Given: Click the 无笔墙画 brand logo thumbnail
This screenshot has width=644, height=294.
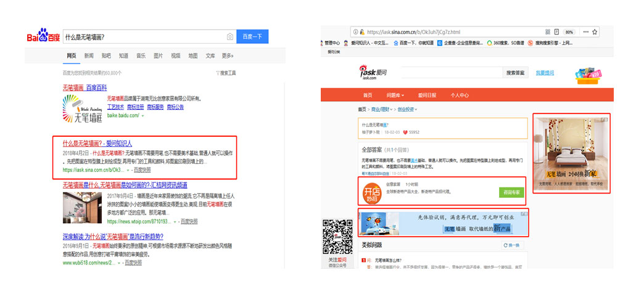Looking at the screenshot, I should point(83,109).
